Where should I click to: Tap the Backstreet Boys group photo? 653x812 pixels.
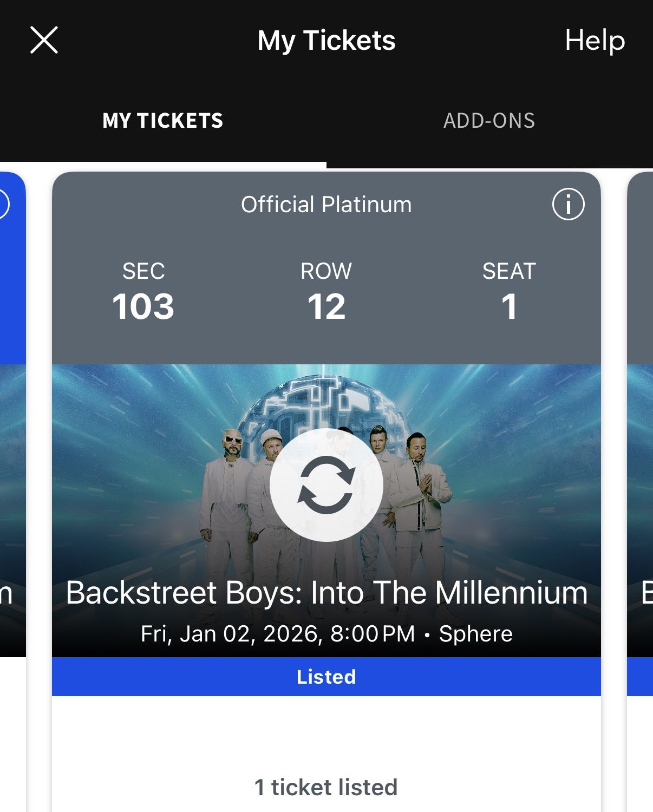227,487
